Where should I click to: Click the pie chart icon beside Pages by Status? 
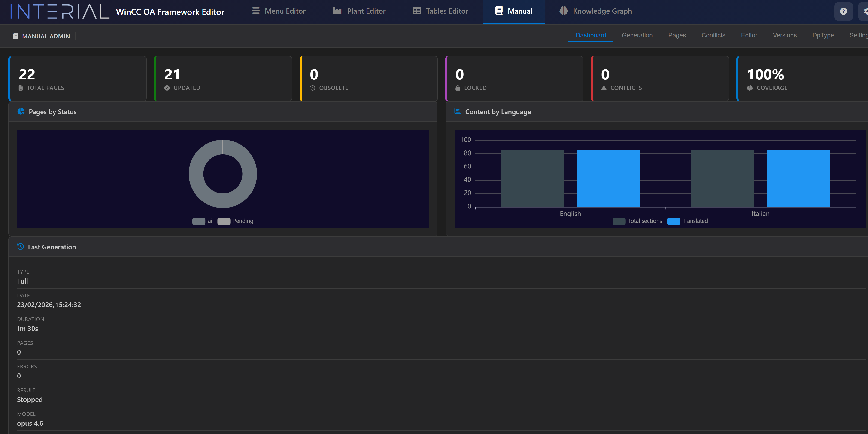pos(21,111)
